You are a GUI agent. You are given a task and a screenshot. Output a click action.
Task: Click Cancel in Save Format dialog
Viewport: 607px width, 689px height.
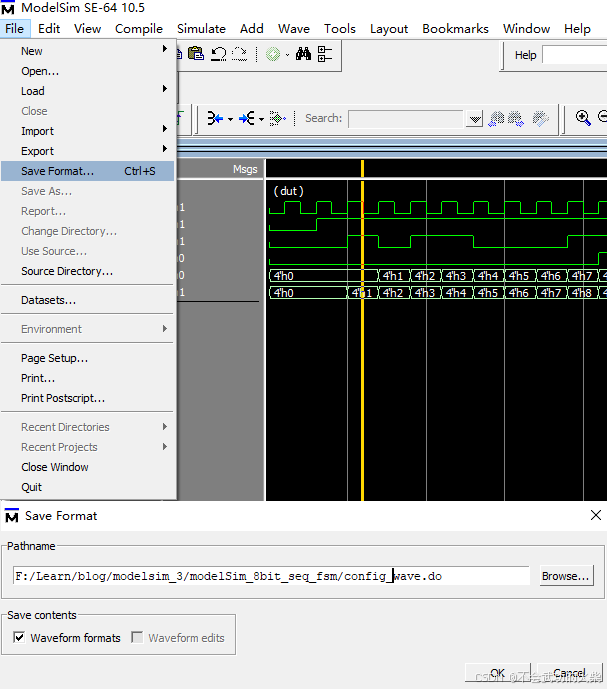[569, 673]
